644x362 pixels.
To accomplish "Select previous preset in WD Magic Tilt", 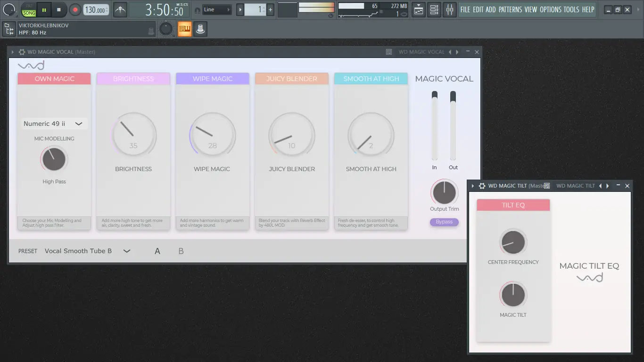I will coord(600,186).
